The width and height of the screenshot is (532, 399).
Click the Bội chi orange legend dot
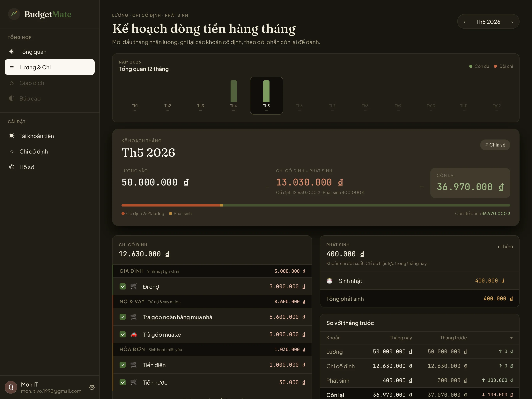pos(495,66)
